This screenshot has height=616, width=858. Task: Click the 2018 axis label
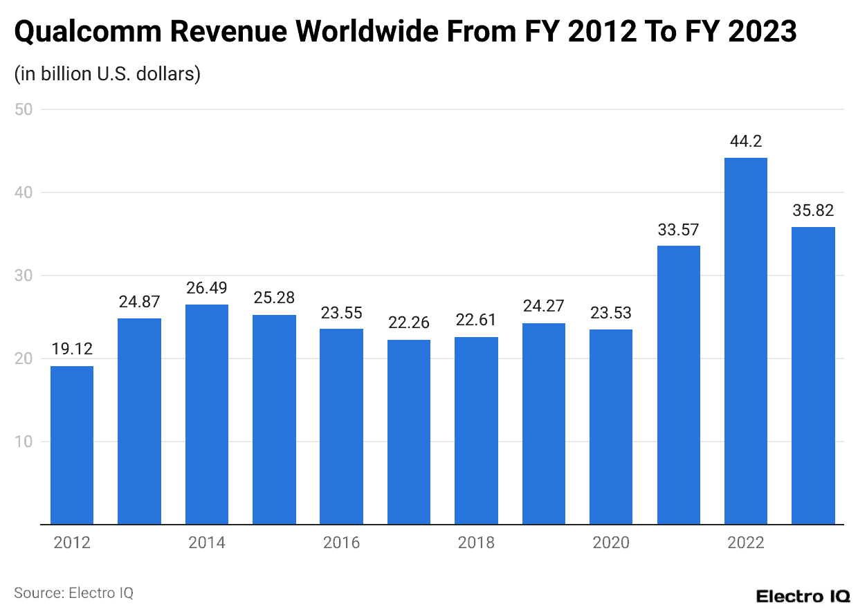point(476,543)
